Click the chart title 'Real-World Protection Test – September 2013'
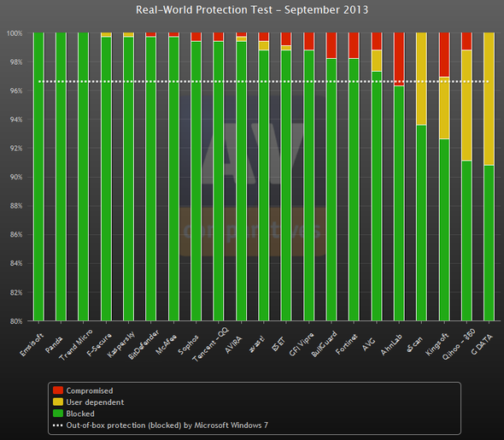This screenshot has height=440, width=504. pos(252,9)
